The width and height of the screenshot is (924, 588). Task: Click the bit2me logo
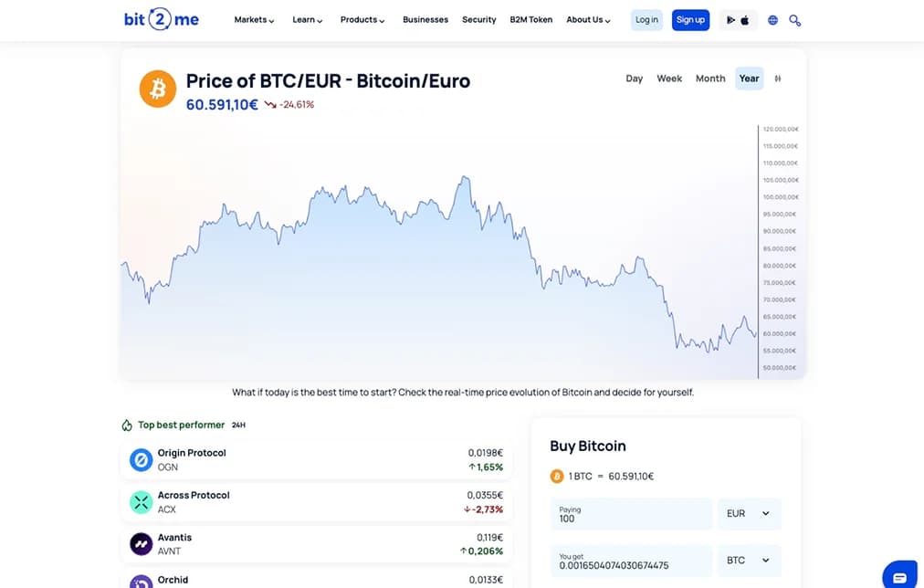[x=161, y=19]
